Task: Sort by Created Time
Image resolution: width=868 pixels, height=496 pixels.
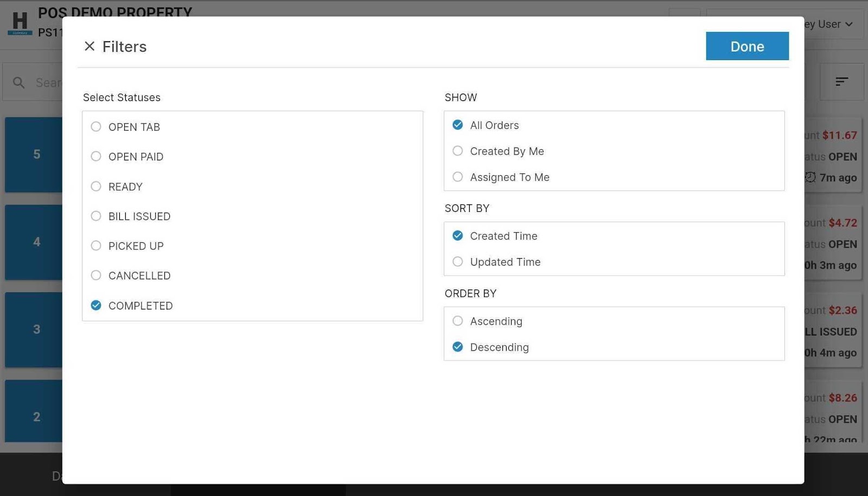Action: tap(458, 236)
